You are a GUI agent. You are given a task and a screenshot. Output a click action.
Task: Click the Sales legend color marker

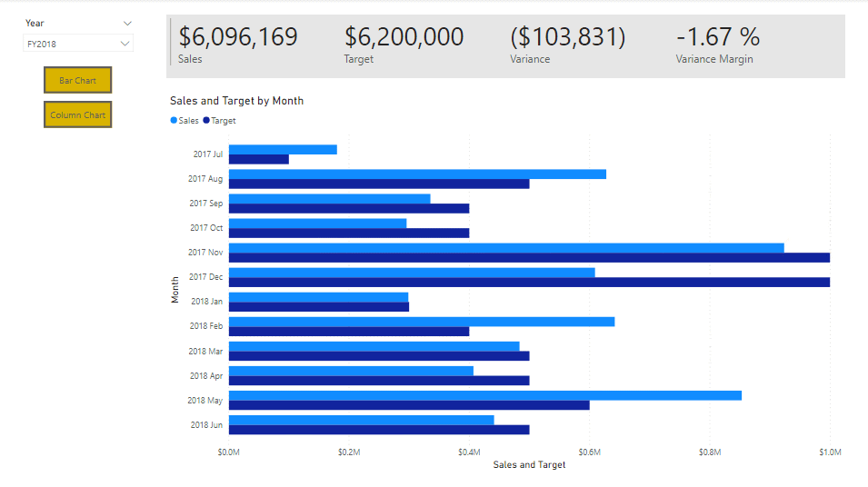point(174,120)
